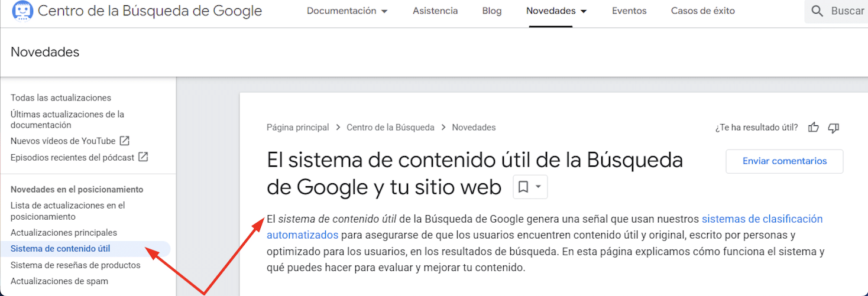Click the thumbs up helpful icon
The height and width of the screenshot is (296, 868).
814,127
